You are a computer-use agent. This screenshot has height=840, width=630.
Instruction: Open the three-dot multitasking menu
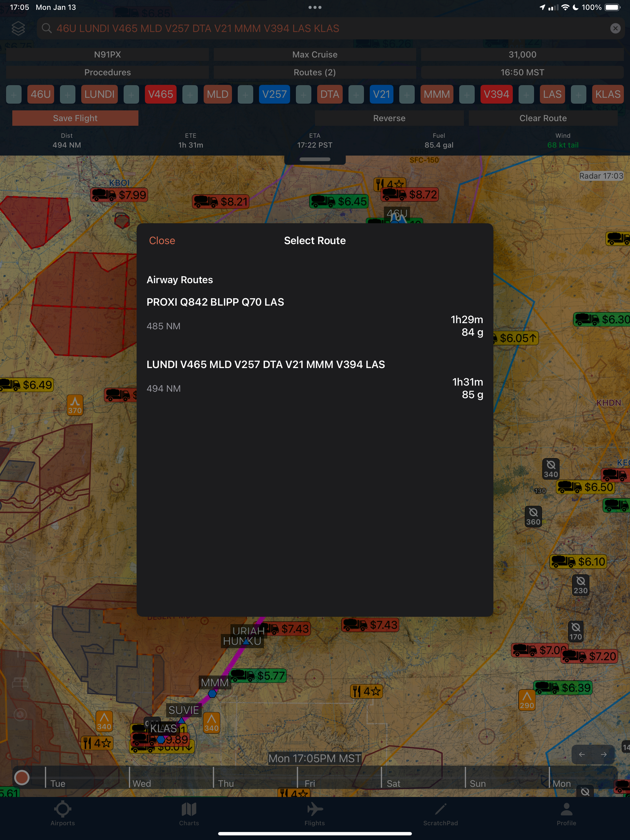315,7
